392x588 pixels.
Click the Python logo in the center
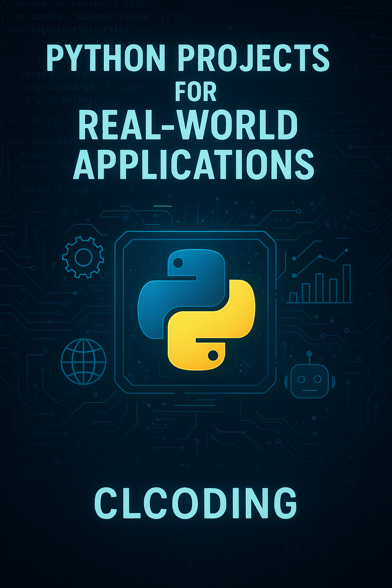(196, 310)
